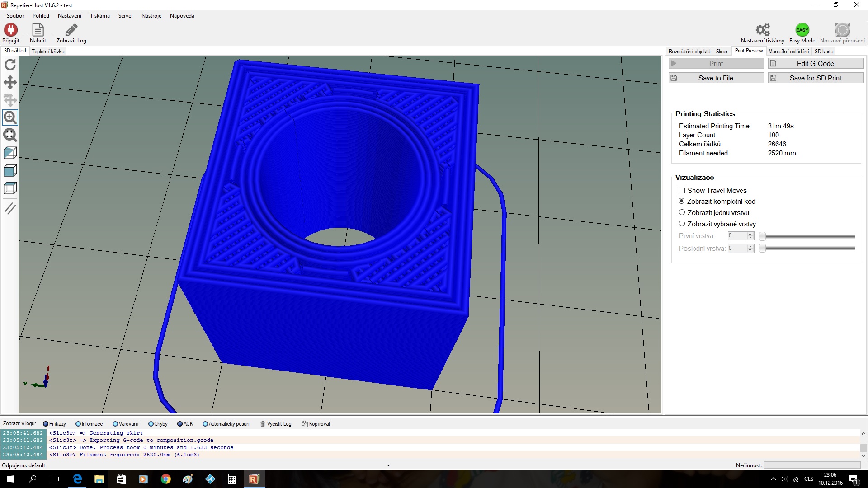Activate the zoom magnifier tool
The width and height of the screenshot is (868, 488).
[10, 117]
